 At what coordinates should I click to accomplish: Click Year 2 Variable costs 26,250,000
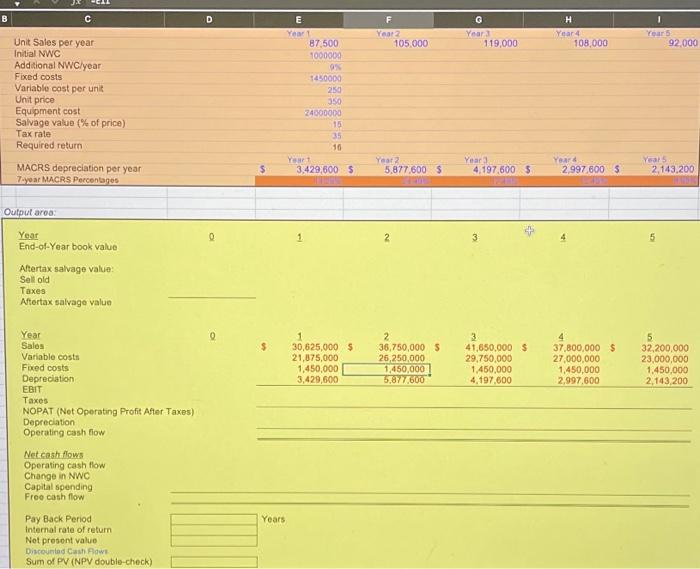coord(402,358)
